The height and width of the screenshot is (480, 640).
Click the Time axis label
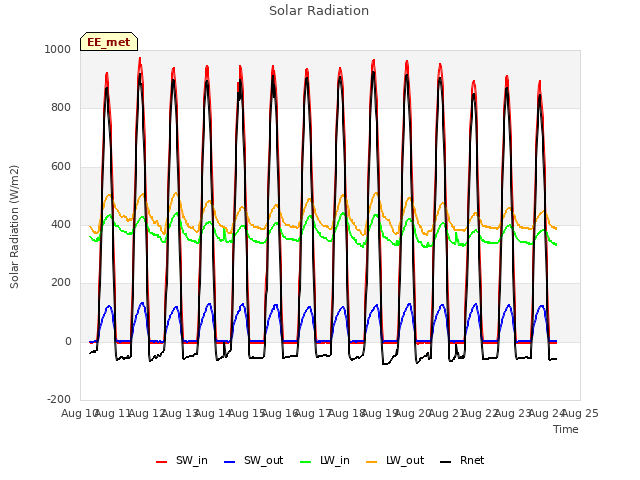click(x=566, y=429)
